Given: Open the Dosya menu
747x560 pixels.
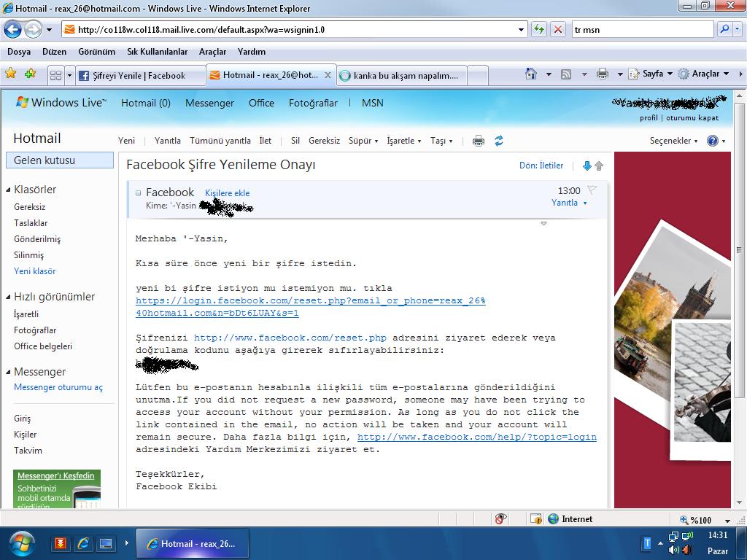Looking at the screenshot, I should 19,52.
